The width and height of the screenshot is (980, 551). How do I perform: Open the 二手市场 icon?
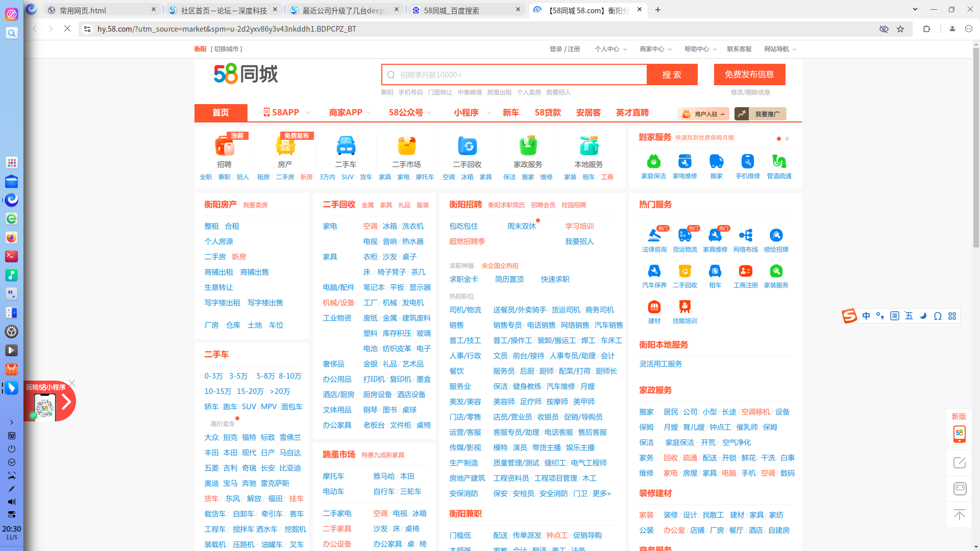point(407,146)
